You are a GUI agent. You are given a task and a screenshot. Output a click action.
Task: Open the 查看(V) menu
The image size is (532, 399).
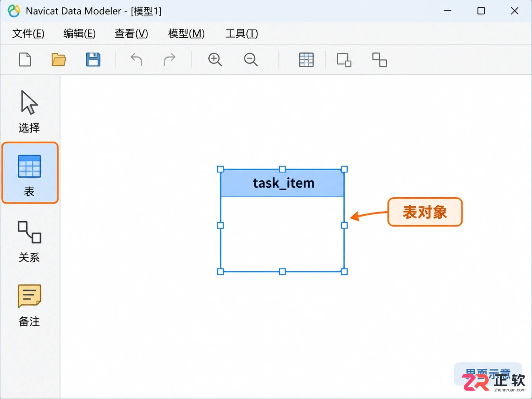(x=131, y=34)
